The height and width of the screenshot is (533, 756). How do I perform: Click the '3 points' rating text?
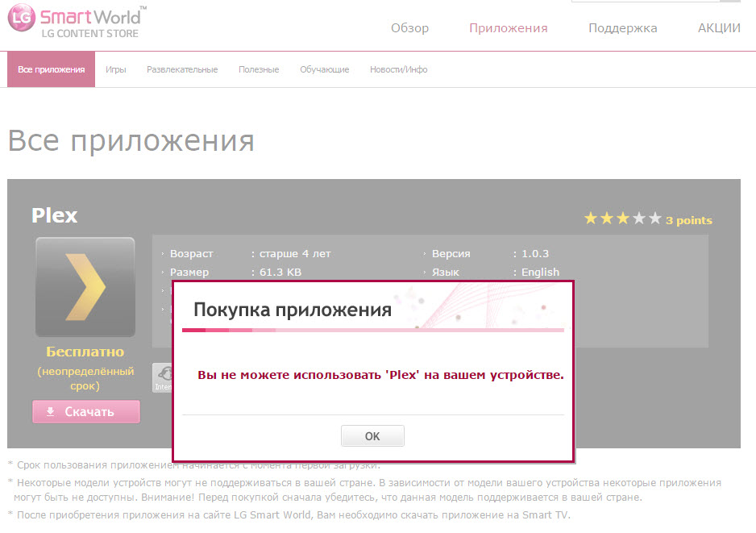tap(689, 220)
